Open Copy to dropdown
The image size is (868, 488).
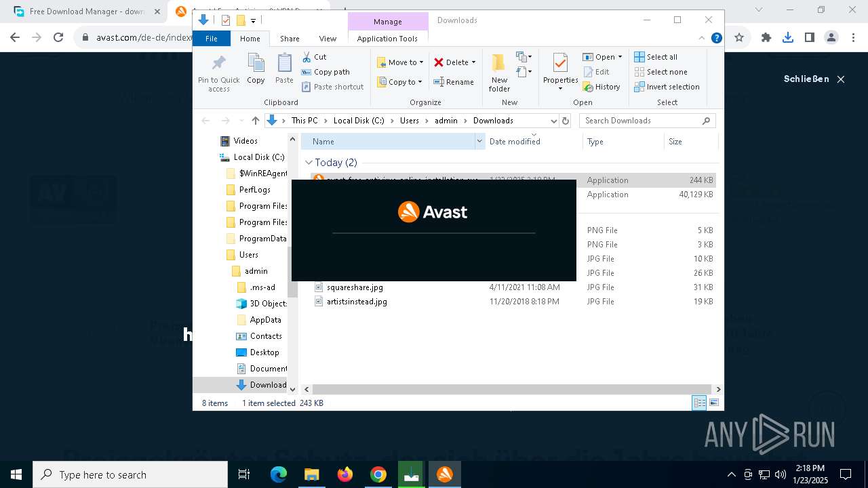coord(400,82)
